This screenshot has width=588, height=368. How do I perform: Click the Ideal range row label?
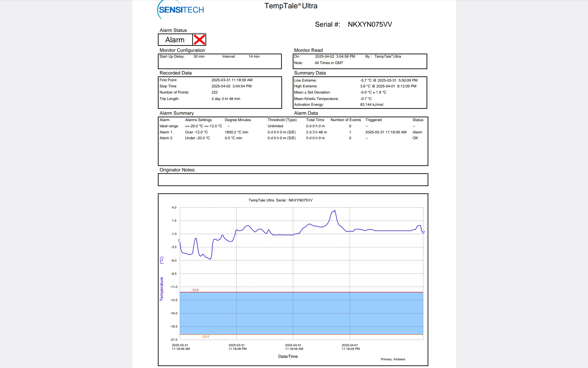169,126
